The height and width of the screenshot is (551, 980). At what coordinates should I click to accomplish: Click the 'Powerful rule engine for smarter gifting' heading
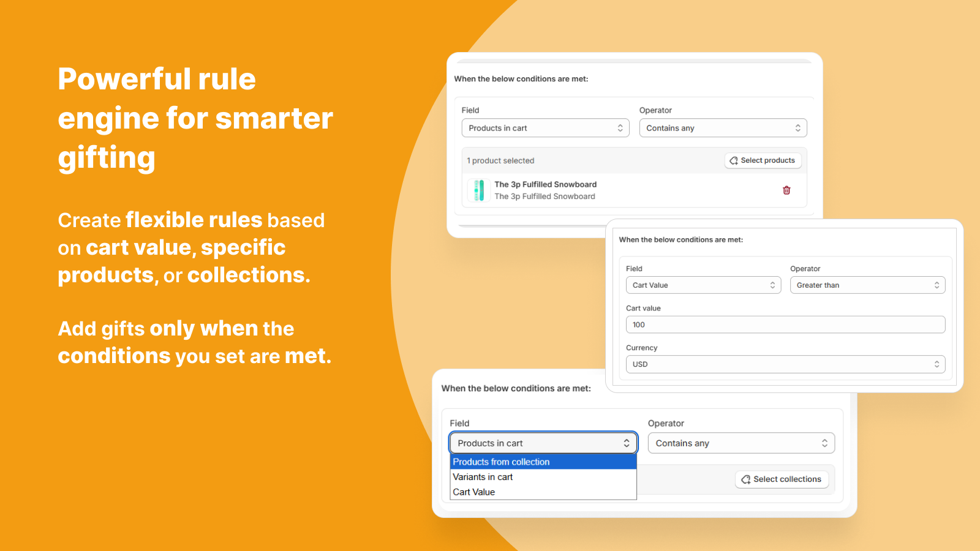(195, 118)
